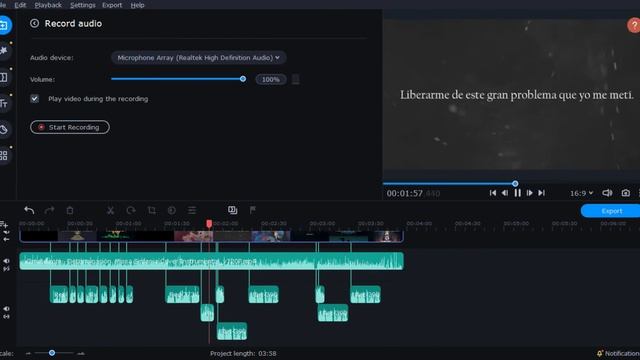Screen dimensions: 640x360
Task: Redo the last action
Action: point(50,210)
